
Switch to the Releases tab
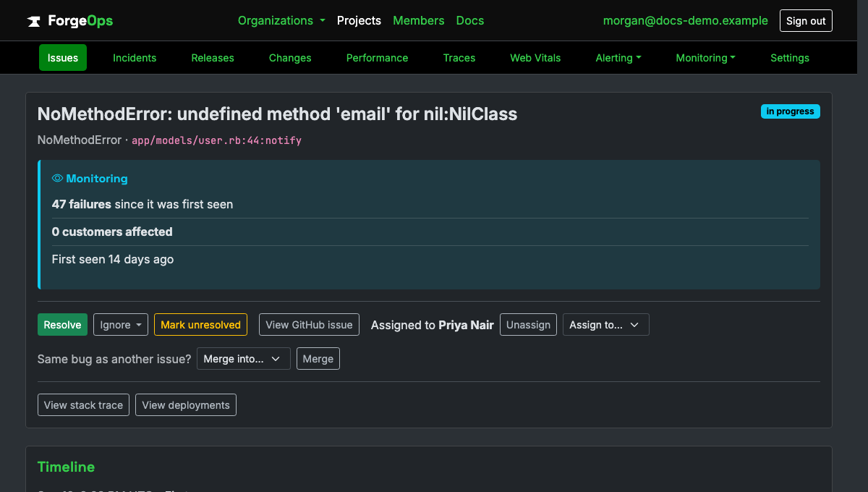coord(213,58)
